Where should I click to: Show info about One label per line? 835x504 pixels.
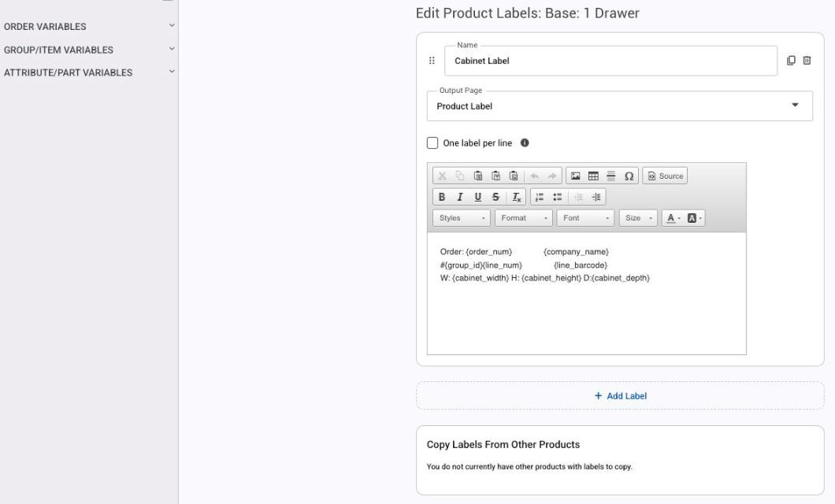[525, 143]
